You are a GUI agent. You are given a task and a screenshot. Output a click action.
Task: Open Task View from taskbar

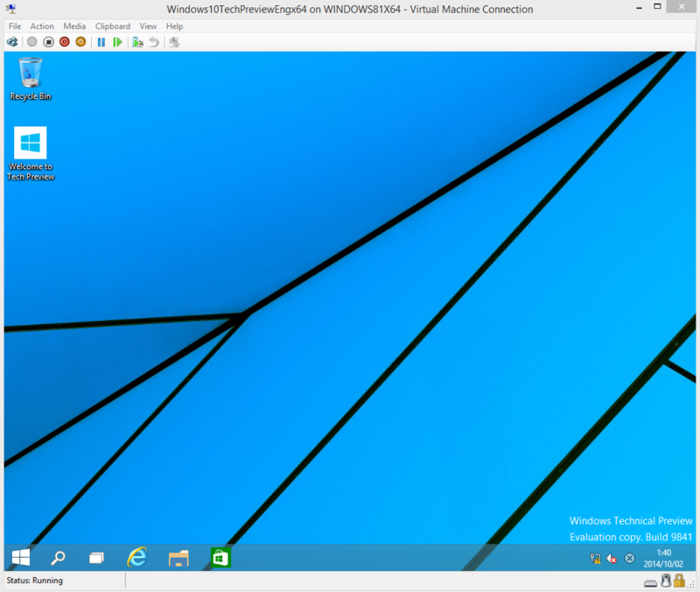point(96,558)
